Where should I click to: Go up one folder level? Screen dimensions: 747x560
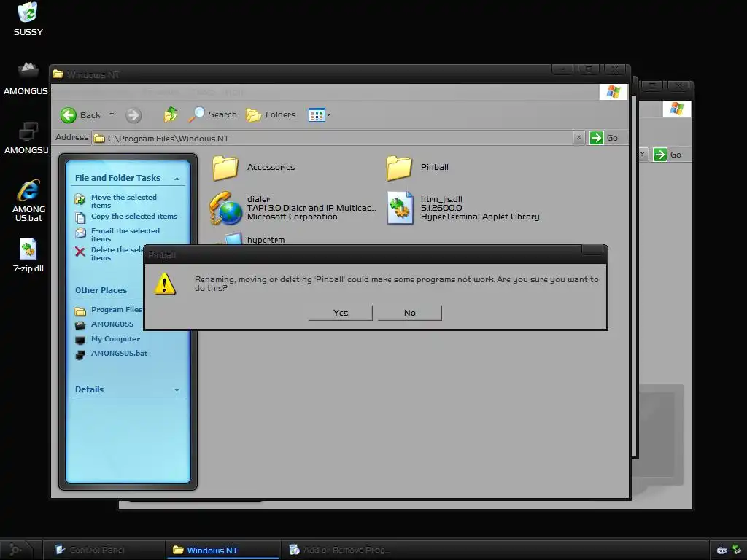[x=170, y=114]
